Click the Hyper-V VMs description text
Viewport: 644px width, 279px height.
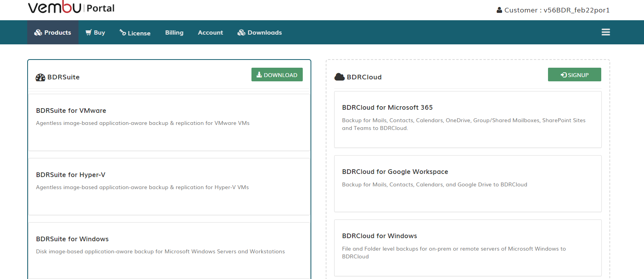tap(142, 187)
